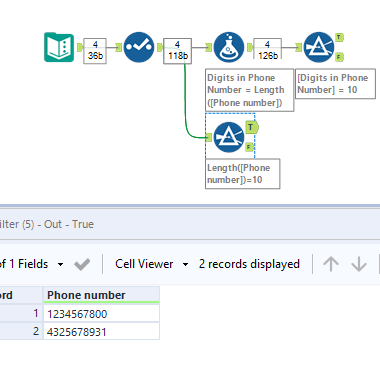The width and height of the screenshot is (380, 365).
Task: Click the top-right Filter input anchor
Action: point(299,47)
